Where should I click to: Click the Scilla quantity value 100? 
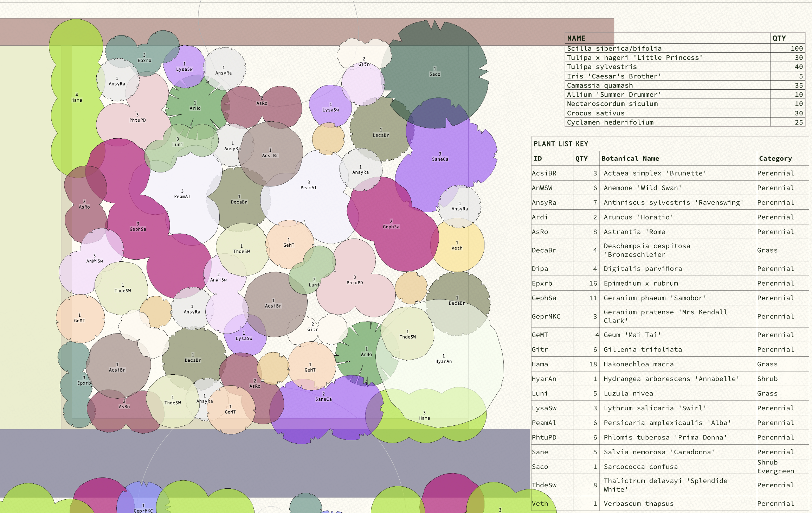[x=797, y=49]
